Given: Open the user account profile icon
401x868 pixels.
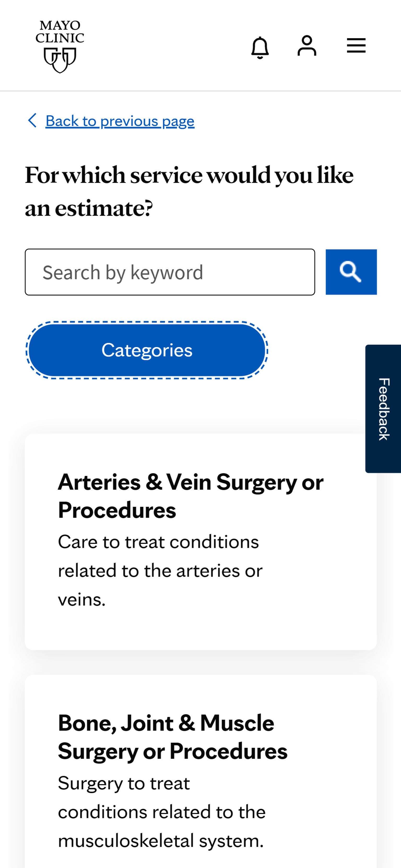Looking at the screenshot, I should 307,45.
